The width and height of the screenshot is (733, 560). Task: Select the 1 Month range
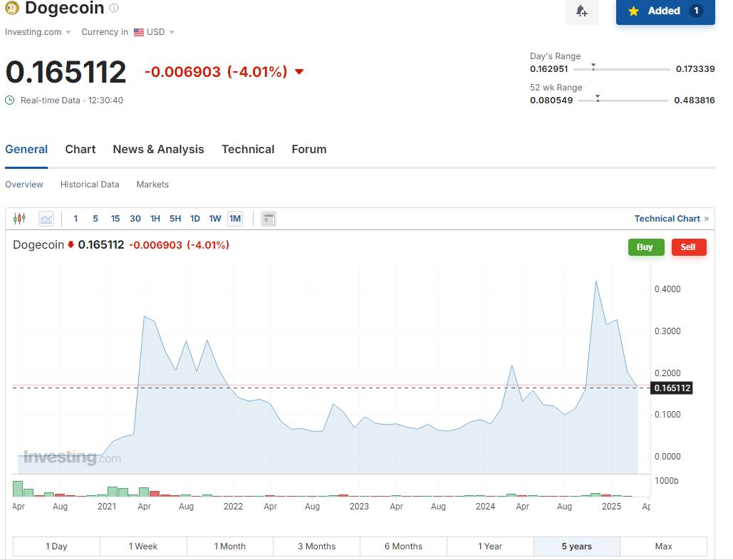tap(230, 546)
